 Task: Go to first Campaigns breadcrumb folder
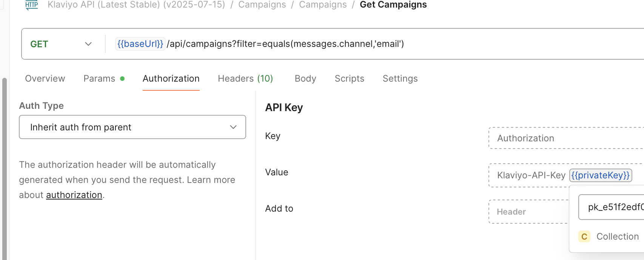point(262,5)
